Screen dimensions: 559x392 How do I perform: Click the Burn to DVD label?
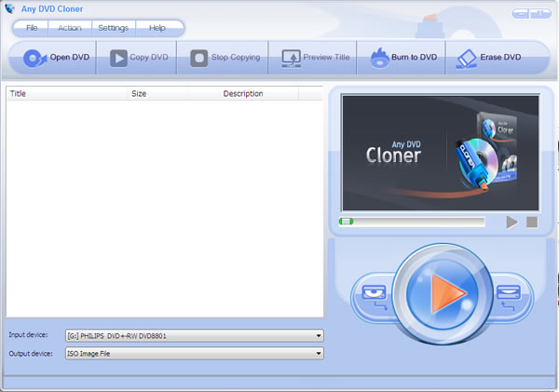coord(415,57)
